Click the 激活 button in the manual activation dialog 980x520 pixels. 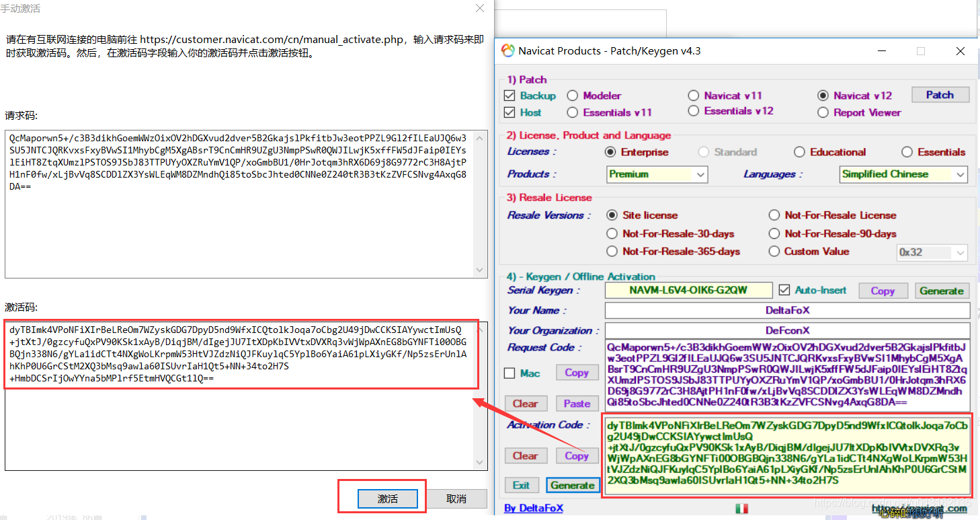388,498
